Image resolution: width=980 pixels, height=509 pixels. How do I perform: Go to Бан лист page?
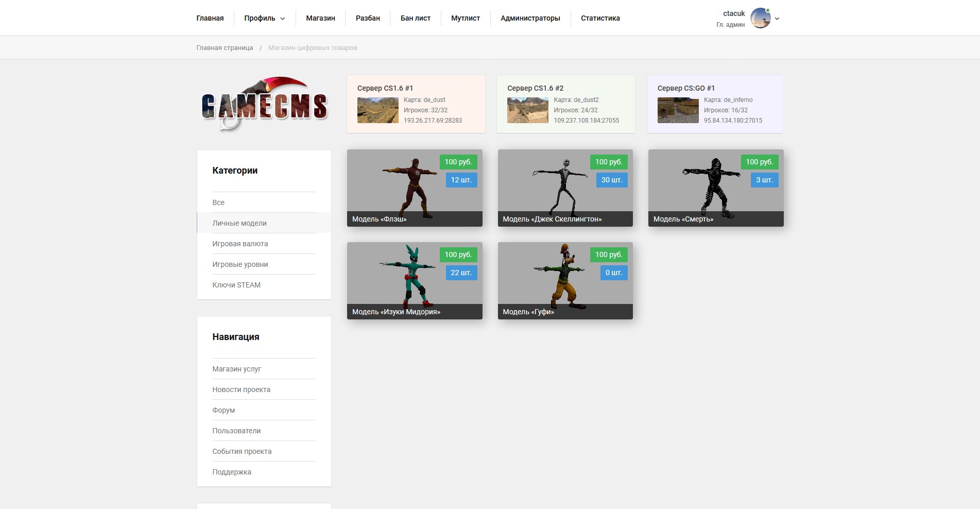coord(415,18)
